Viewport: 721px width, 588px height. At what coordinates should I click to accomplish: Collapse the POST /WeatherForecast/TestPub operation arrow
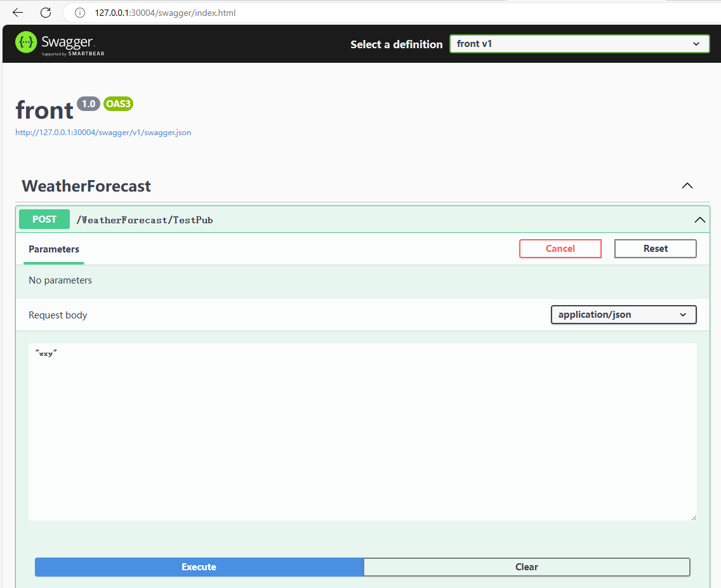click(700, 219)
